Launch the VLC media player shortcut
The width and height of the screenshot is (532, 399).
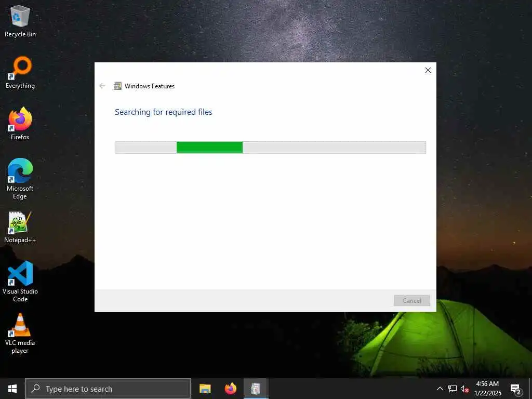point(20,334)
